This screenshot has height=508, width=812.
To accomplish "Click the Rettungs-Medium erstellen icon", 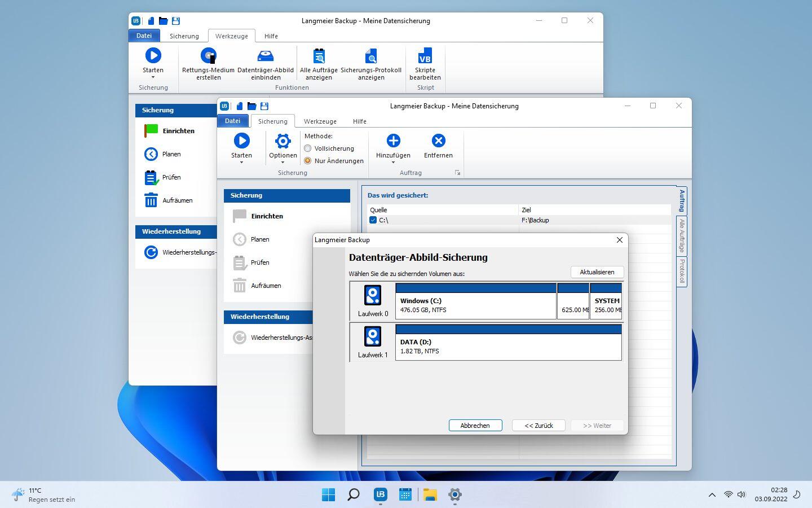I will pos(208,56).
